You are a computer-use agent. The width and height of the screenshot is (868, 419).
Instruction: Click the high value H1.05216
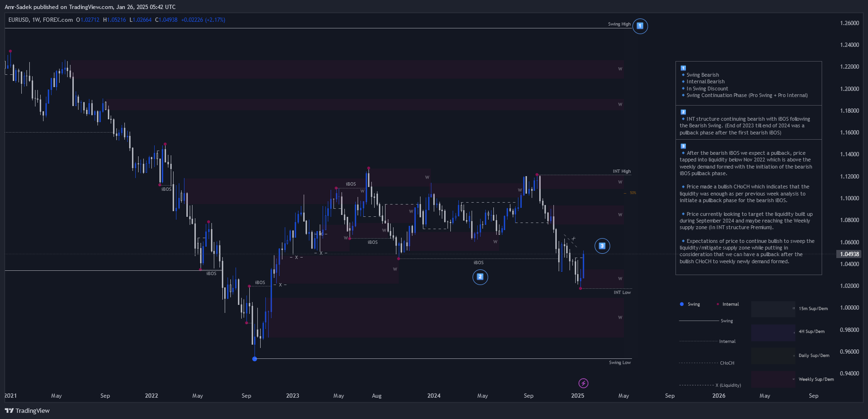coord(114,20)
